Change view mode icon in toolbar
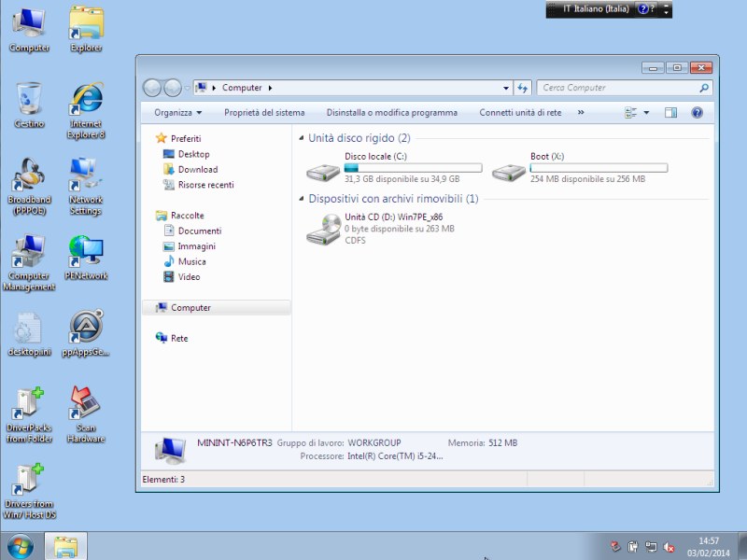The image size is (747, 560). click(631, 112)
